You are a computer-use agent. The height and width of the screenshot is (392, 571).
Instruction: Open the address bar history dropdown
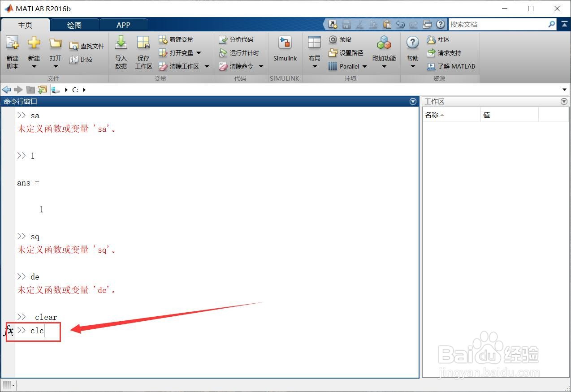pos(564,90)
